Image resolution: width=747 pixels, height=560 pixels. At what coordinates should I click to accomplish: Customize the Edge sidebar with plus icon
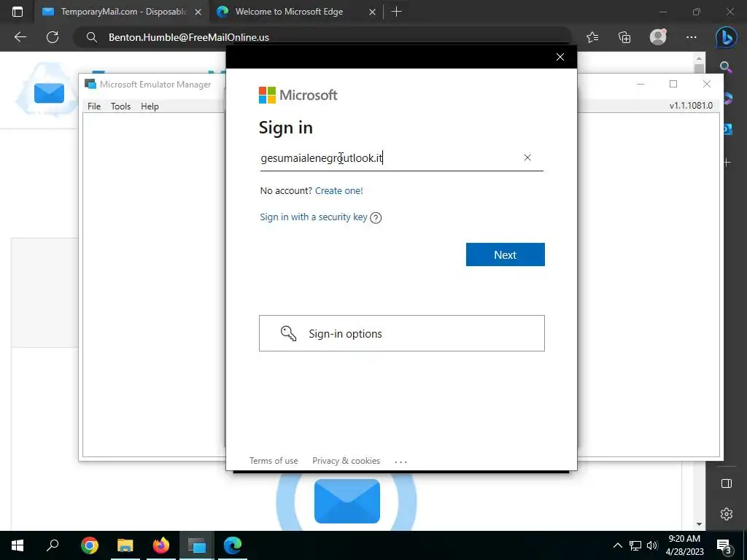coord(727,163)
